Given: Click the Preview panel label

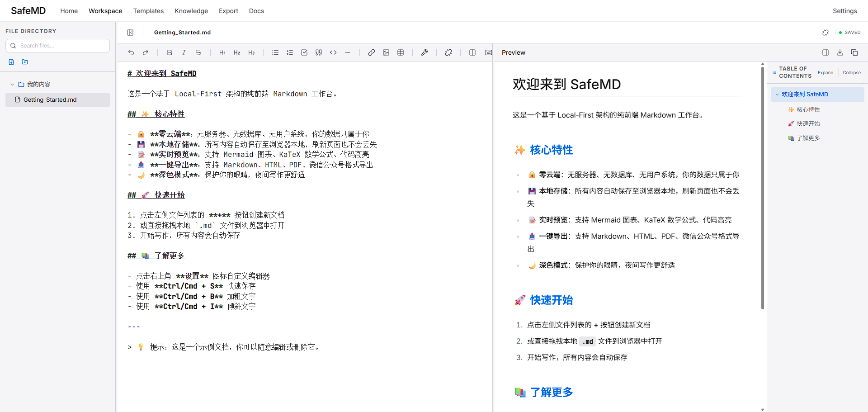Looking at the screenshot, I should coord(514,52).
